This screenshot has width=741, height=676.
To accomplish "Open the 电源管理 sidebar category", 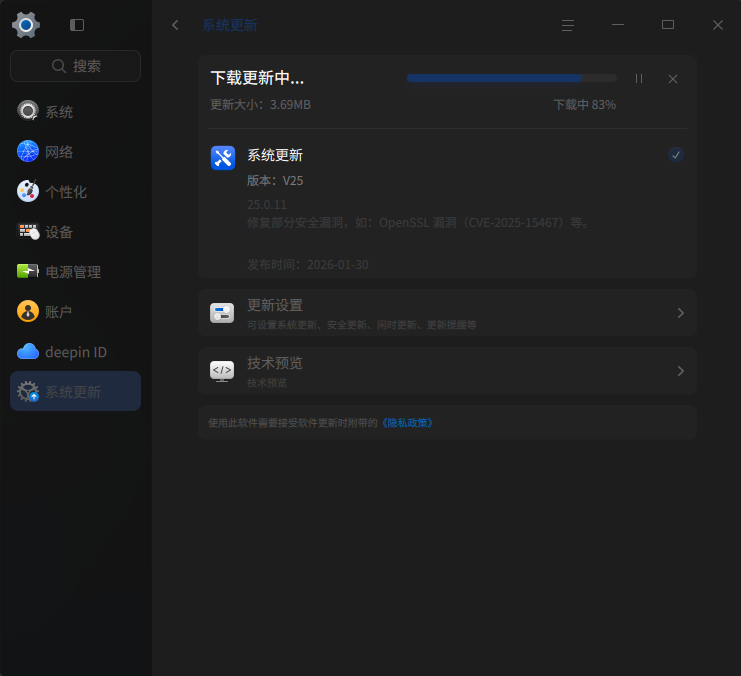I will click(75, 272).
